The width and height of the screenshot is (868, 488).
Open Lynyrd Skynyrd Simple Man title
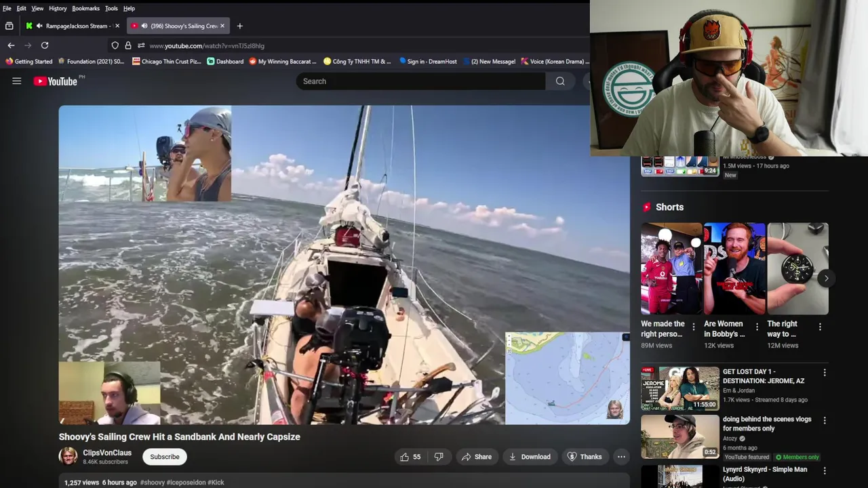click(x=765, y=474)
